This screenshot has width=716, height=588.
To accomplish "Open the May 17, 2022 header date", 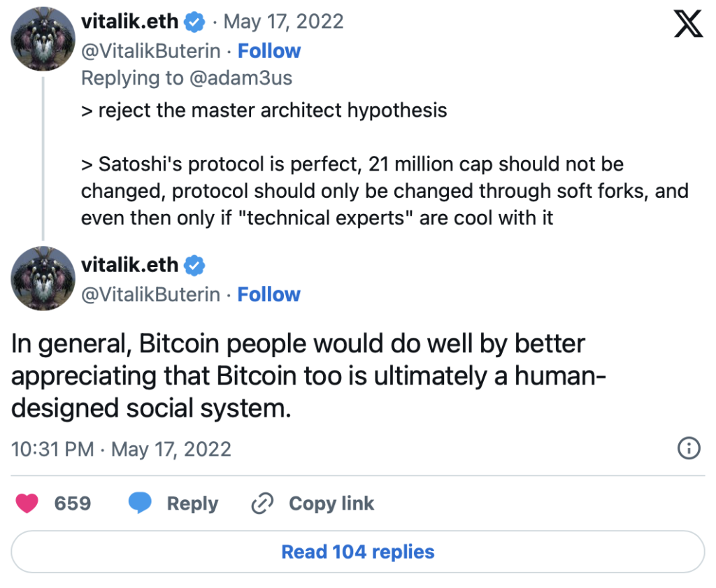I will tap(284, 22).
